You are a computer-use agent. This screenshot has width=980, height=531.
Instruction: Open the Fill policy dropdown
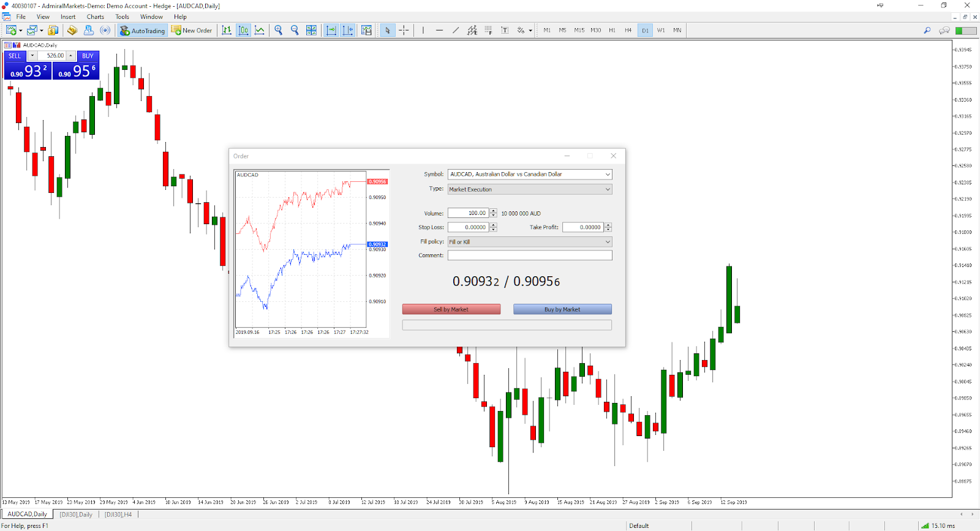pyautogui.click(x=608, y=242)
